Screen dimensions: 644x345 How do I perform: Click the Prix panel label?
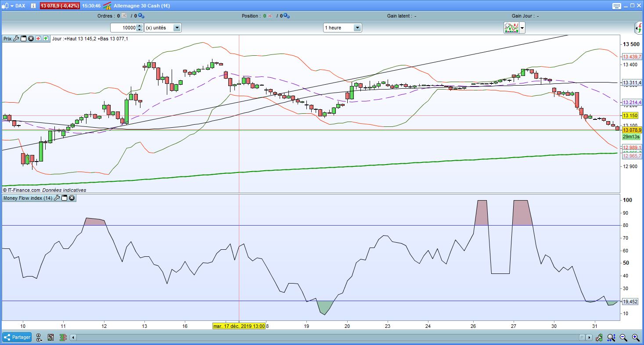pos(7,39)
